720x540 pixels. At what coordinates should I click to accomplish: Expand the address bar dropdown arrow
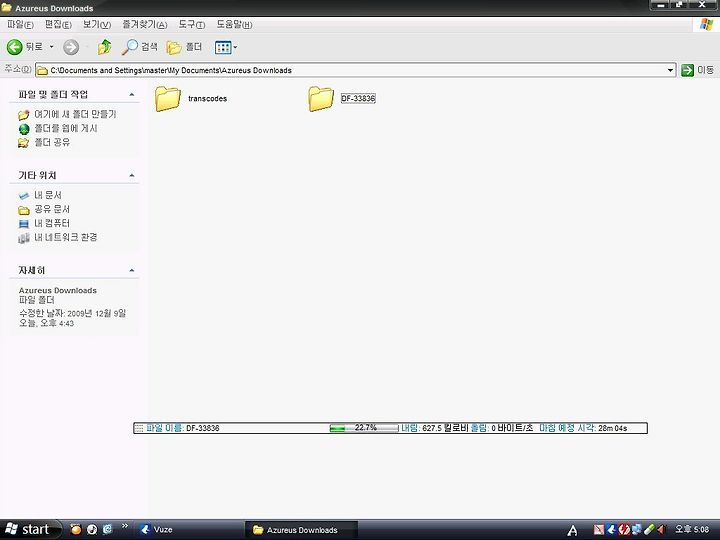pyautogui.click(x=670, y=70)
